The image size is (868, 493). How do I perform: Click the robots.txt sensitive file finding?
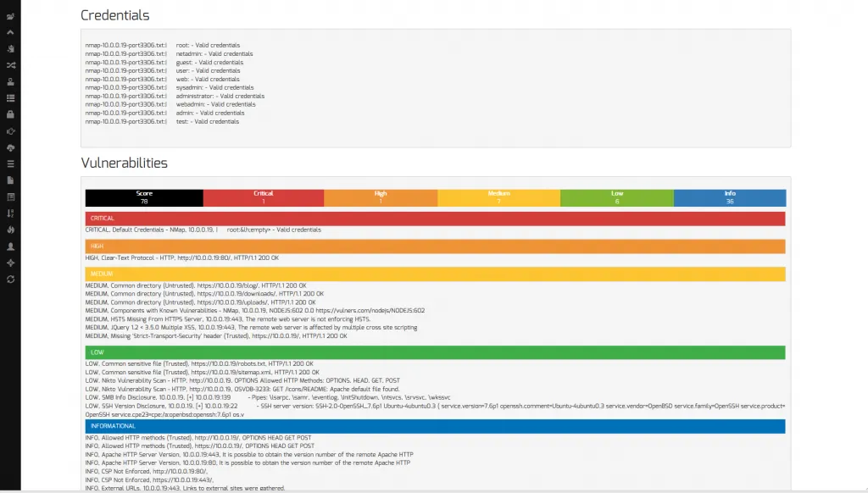tap(199, 364)
